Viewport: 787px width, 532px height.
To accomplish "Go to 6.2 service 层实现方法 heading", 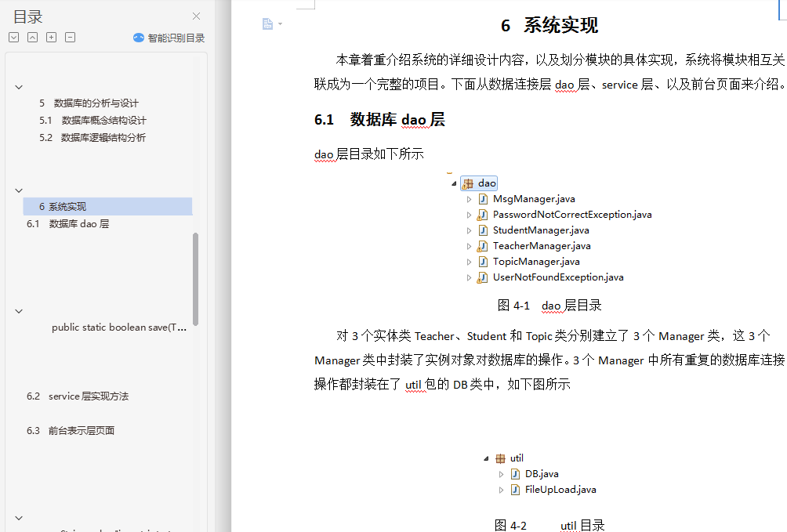I will 78,396.
